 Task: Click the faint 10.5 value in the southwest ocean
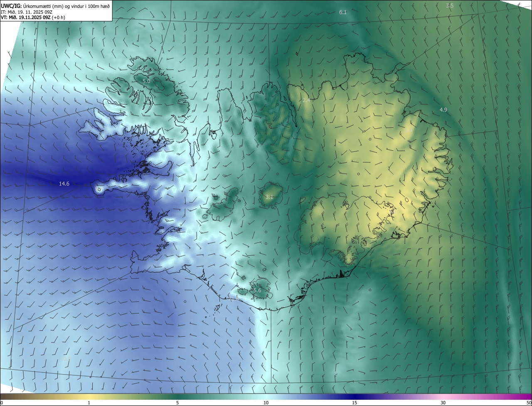point(66,359)
